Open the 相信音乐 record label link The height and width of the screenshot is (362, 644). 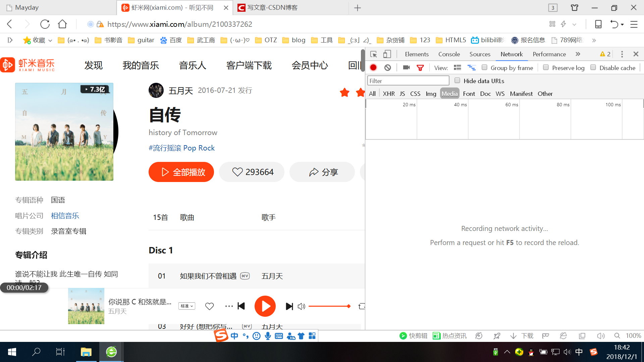tap(65, 216)
